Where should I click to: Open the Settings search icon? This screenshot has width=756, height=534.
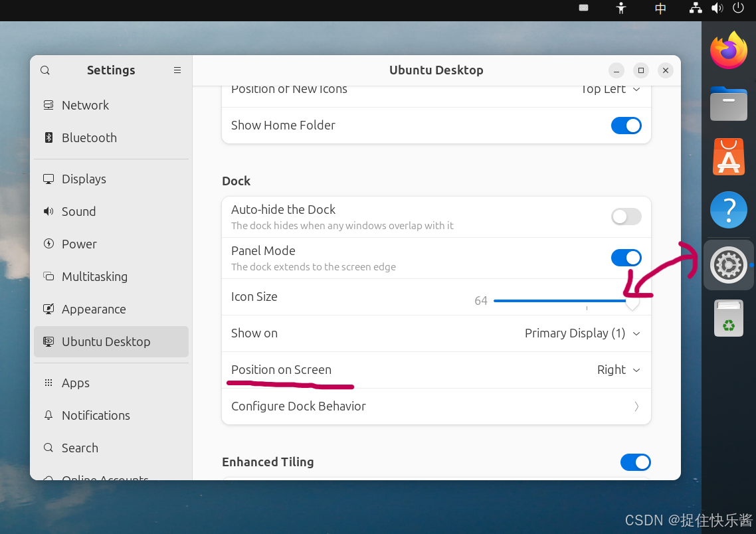pyautogui.click(x=45, y=70)
